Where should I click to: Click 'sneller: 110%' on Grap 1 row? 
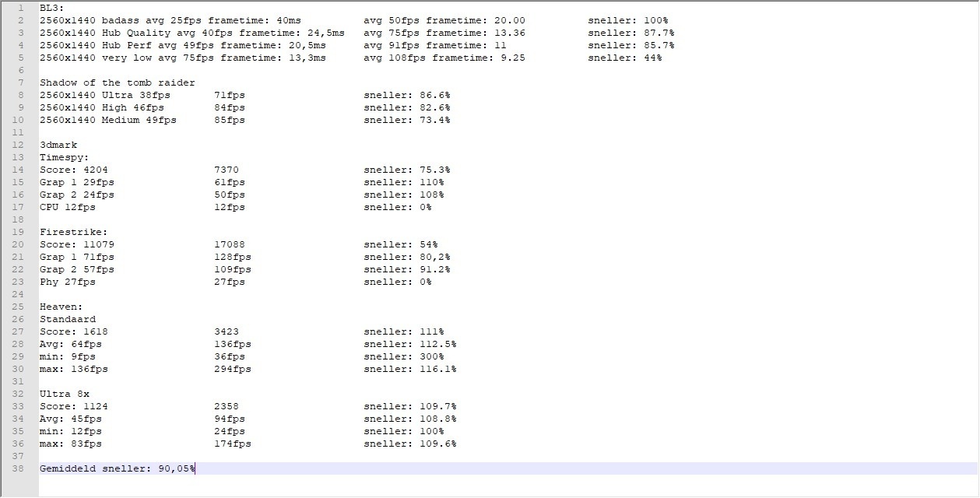point(404,182)
